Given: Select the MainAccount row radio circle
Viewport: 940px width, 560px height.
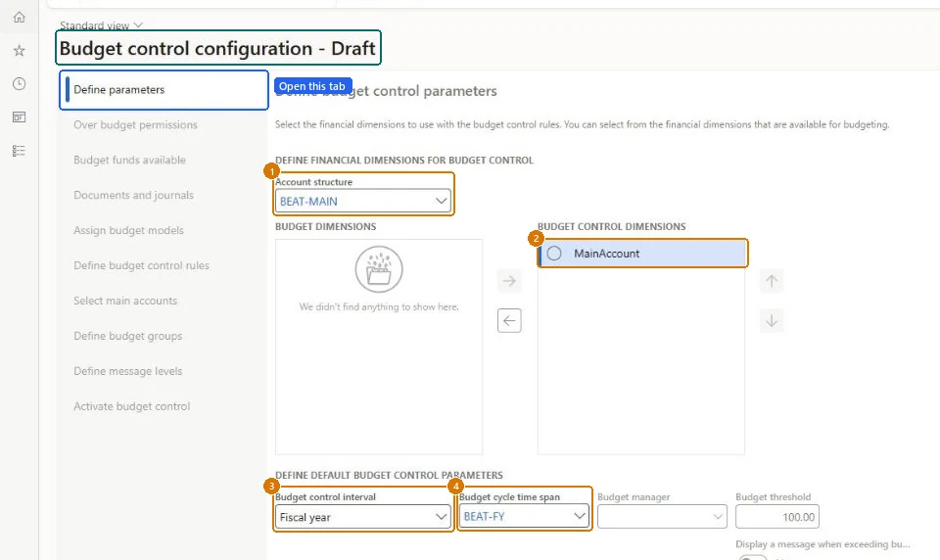Looking at the screenshot, I should 554,253.
